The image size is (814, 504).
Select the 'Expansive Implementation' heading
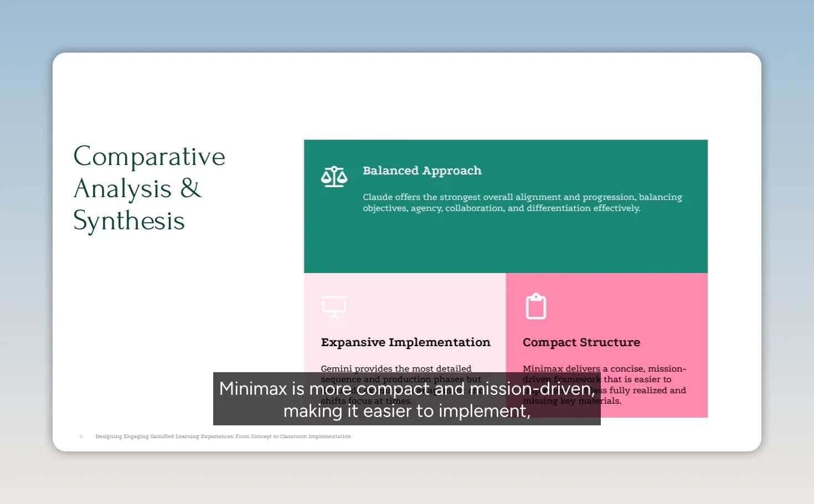405,342
